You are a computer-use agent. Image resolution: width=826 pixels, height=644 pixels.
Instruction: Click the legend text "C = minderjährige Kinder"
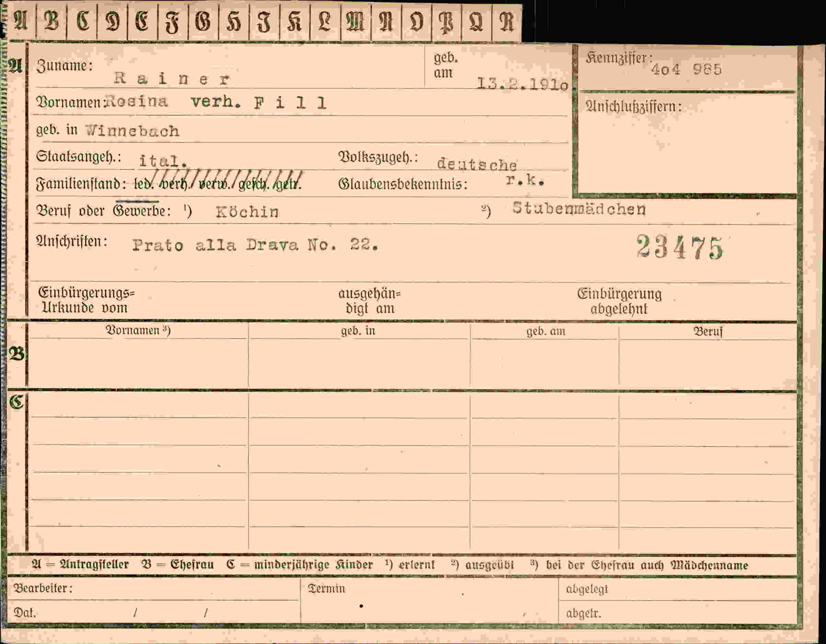(300, 565)
